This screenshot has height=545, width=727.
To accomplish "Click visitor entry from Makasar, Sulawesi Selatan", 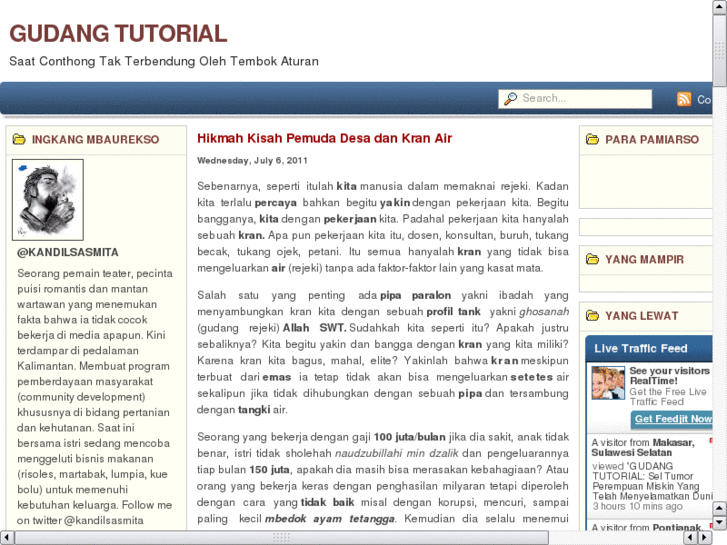I will tap(643, 448).
